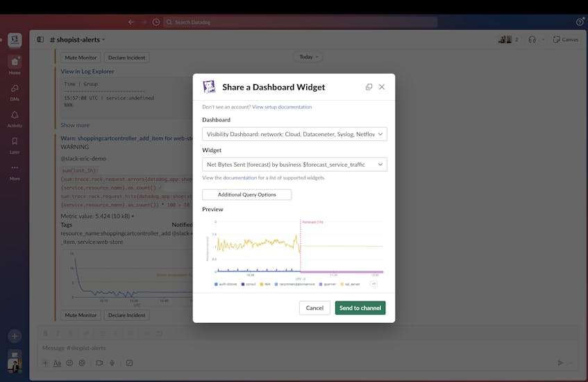This screenshot has width=588, height=382.
Task: Go to Home in the sidebar
Action: click(x=15, y=65)
